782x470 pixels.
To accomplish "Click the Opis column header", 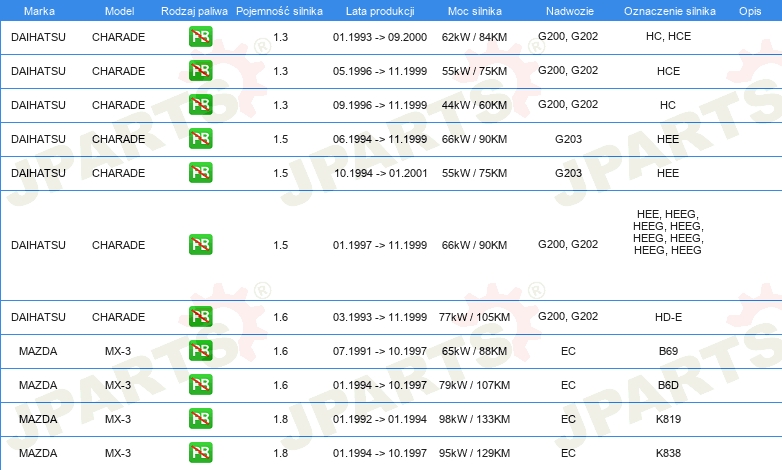I will pyautogui.click(x=750, y=11).
